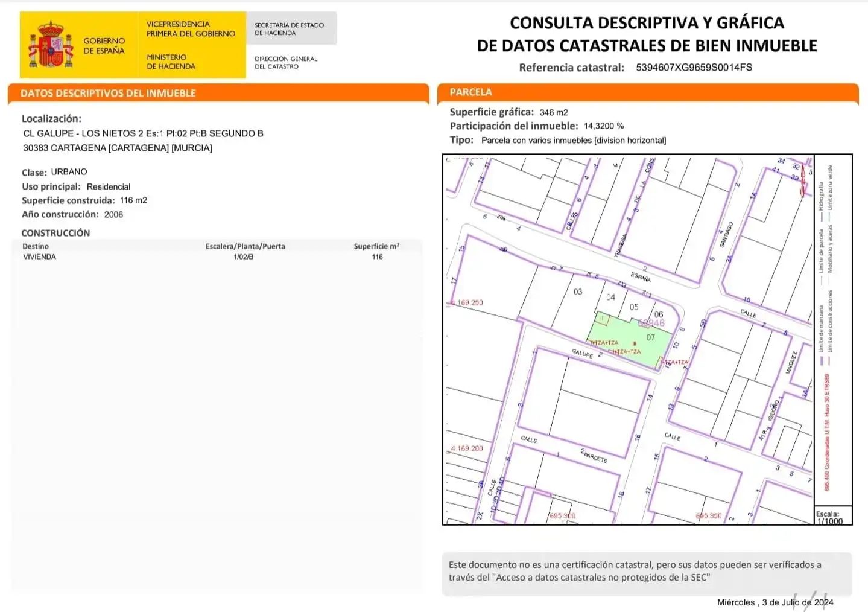Click 'Parcela con varios inmuebles [division horizontal]'
The width and height of the screenshot is (868, 612).
tap(574, 141)
